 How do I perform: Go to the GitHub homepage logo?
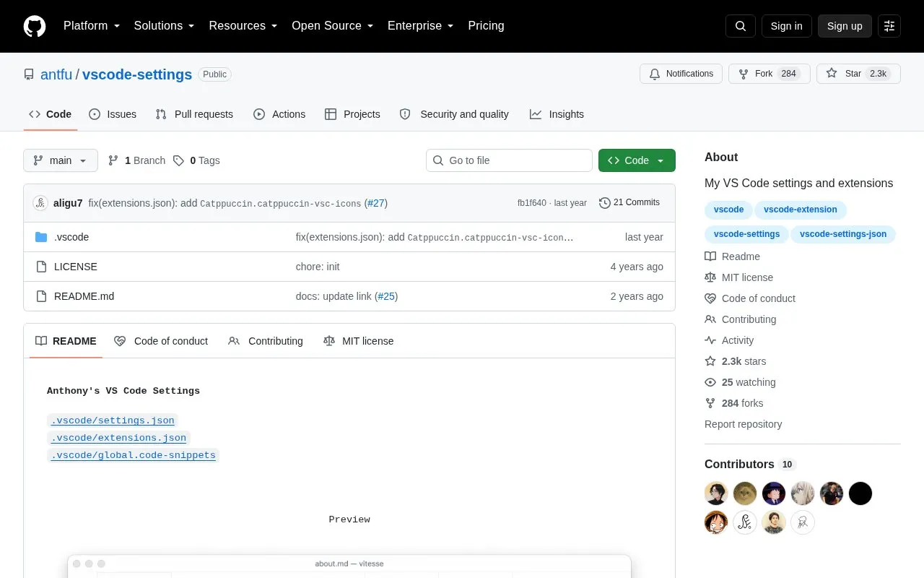(x=35, y=26)
